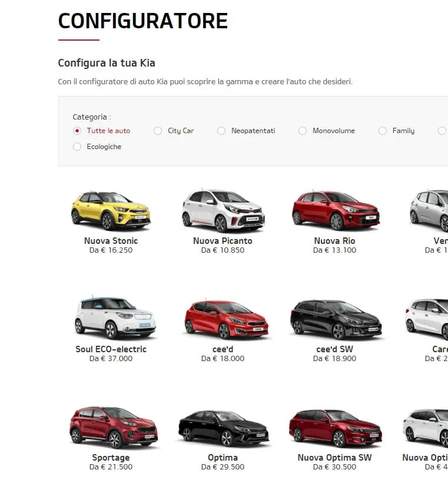Click the Da € 16.250 price text
Viewport: 448px width, 493px height.
111,250
